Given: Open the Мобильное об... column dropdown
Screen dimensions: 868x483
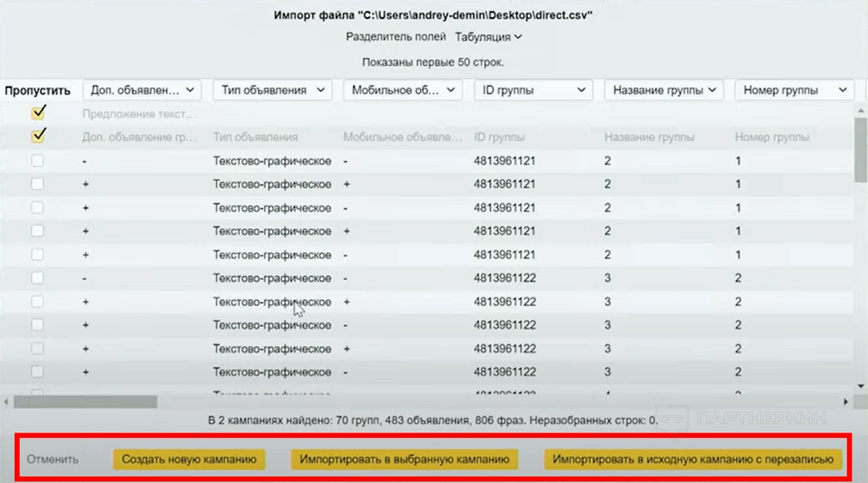Looking at the screenshot, I should tap(403, 91).
